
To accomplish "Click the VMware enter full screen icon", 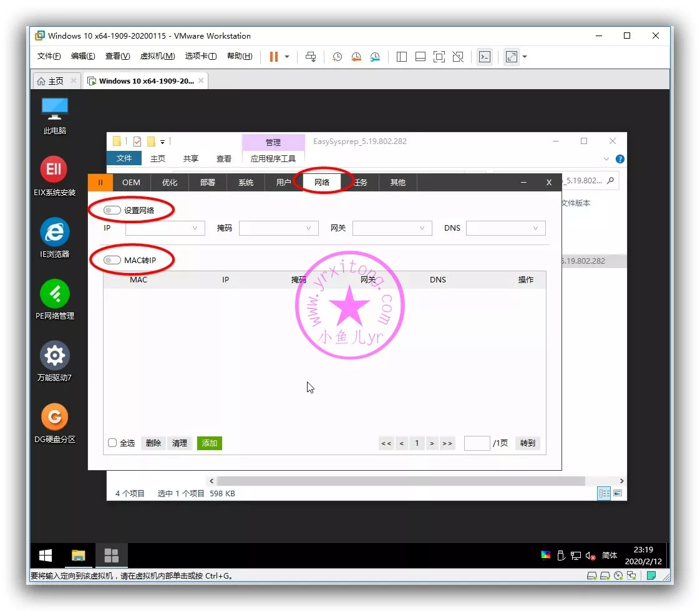I will pyautogui.click(x=439, y=57).
